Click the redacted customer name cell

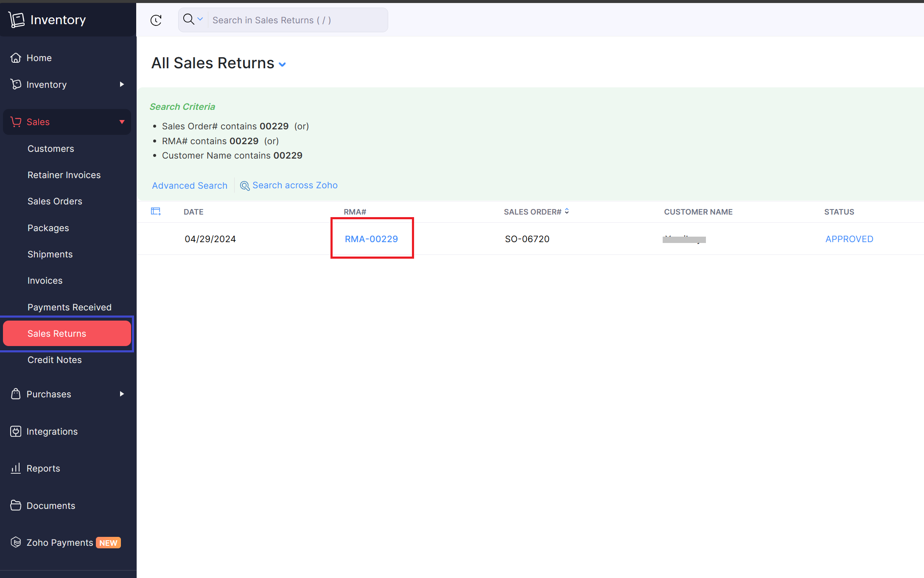click(684, 240)
